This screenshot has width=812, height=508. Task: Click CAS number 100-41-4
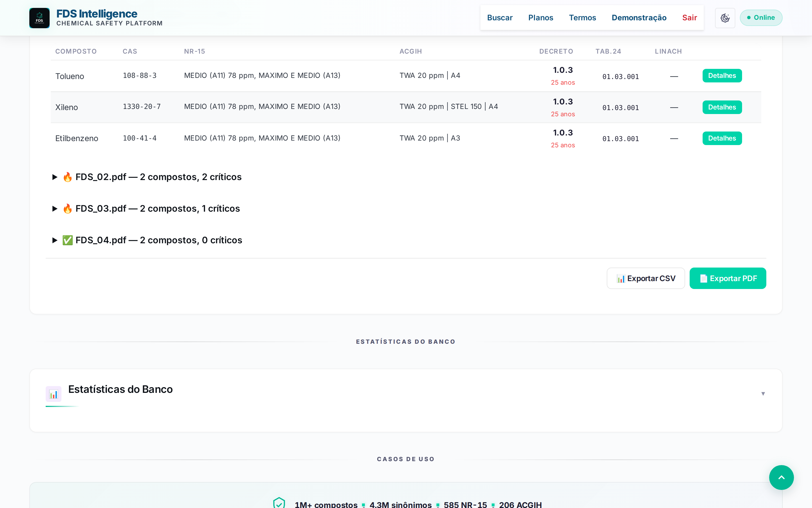(140, 138)
